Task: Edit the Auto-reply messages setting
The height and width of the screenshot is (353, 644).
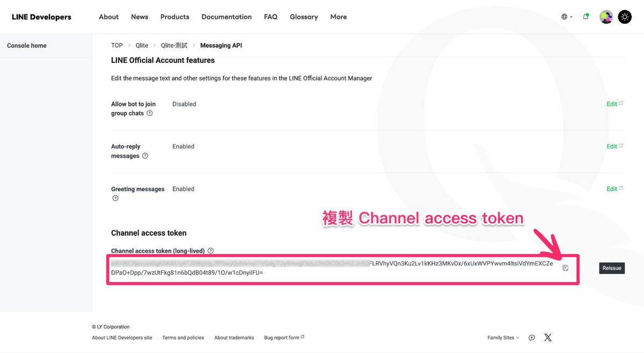Action: pos(614,147)
